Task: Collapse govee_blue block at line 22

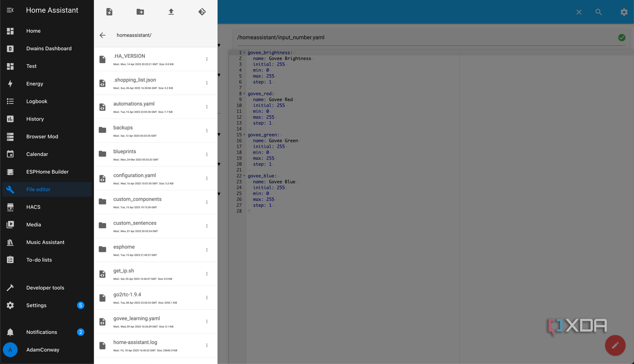Action: [x=244, y=176]
